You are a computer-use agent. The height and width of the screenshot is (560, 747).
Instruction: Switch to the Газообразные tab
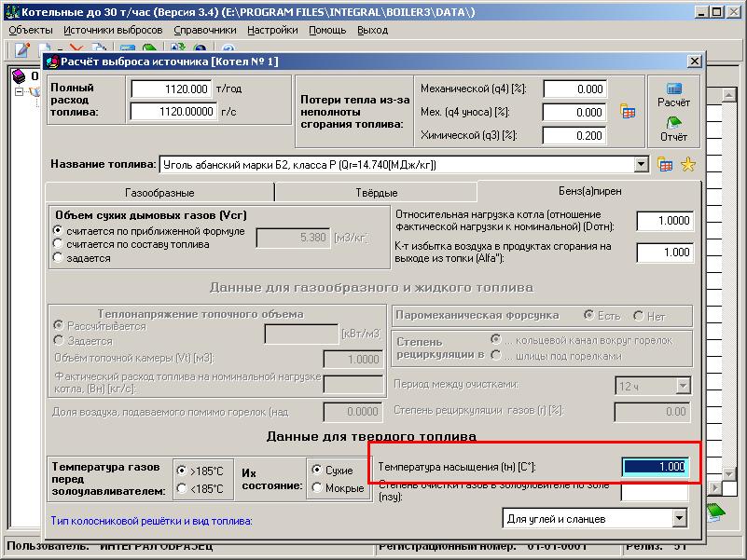(x=159, y=192)
